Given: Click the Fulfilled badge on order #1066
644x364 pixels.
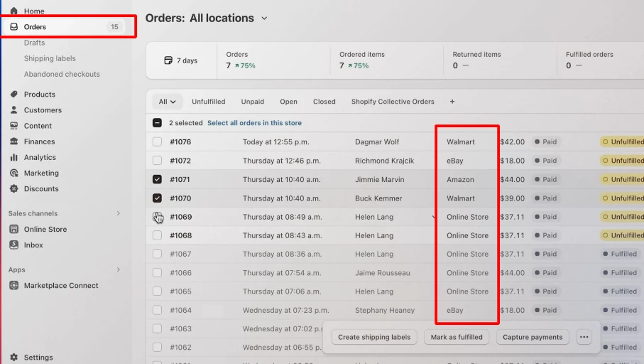Looking at the screenshot, I should click(x=620, y=273).
